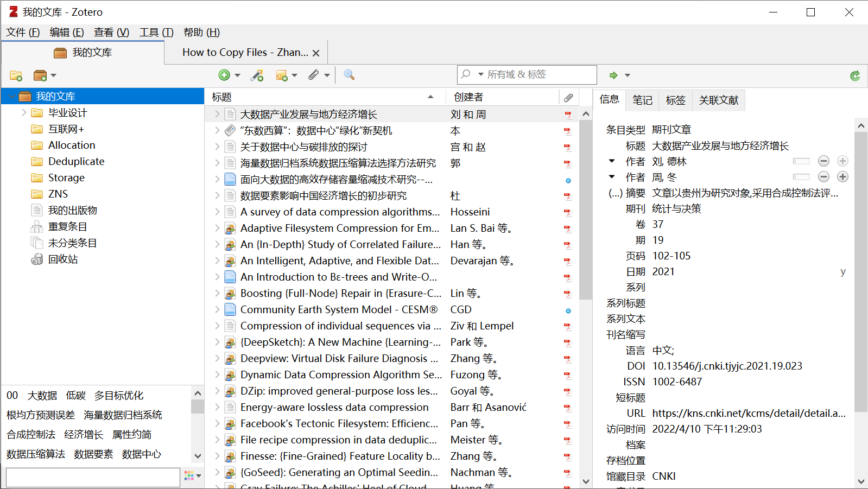Open the 互联网+ collection folder
Viewport: 868px width, 489px height.
[66, 129]
